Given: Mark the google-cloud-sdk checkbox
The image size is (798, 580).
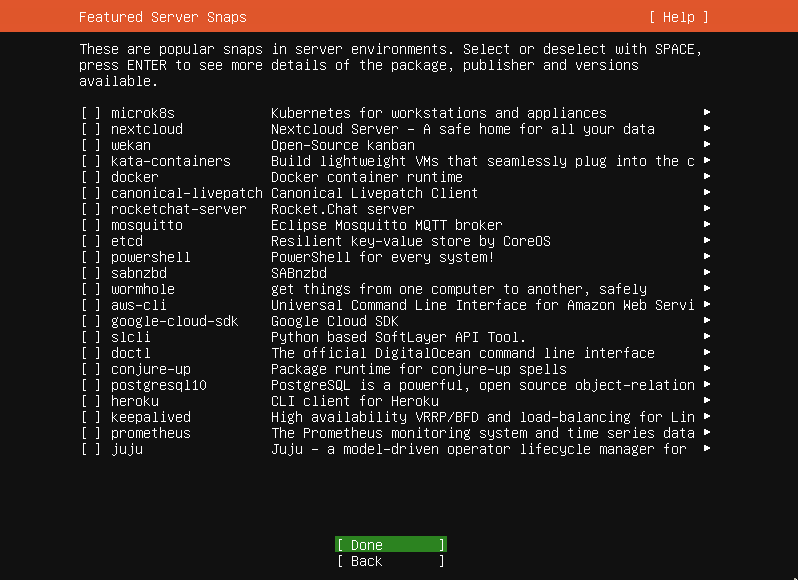Looking at the screenshot, I should point(91,322).
